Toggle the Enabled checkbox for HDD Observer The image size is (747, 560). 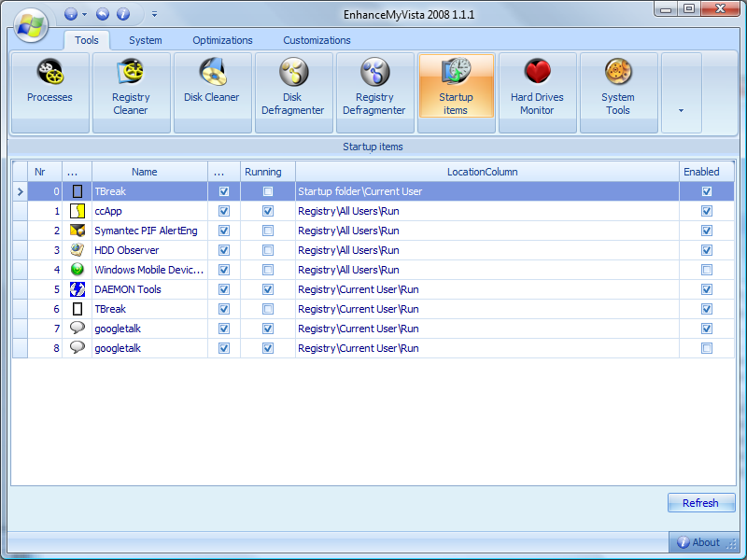click(x=707, y=250)
